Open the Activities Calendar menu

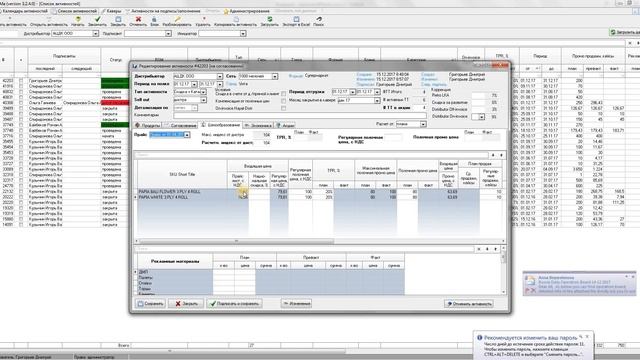(x=24, y=11)
